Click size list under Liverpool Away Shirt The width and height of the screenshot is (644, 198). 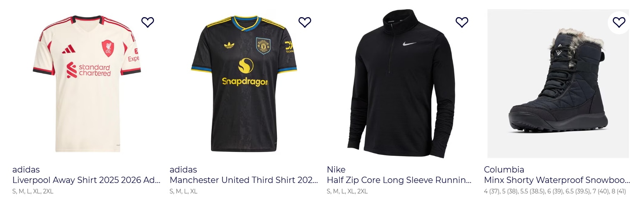[33, 191]
